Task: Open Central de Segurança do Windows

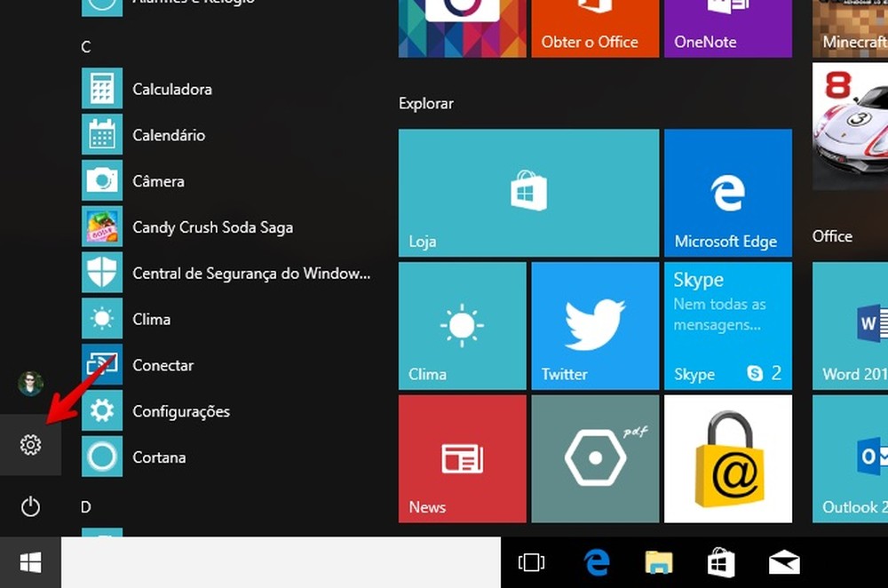Action: click(226, 273)
